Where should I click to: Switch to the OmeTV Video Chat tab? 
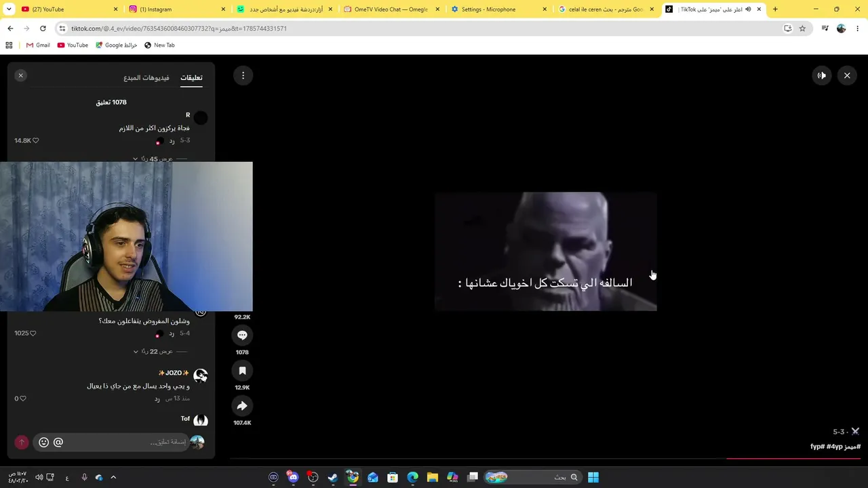click(392, 9)
